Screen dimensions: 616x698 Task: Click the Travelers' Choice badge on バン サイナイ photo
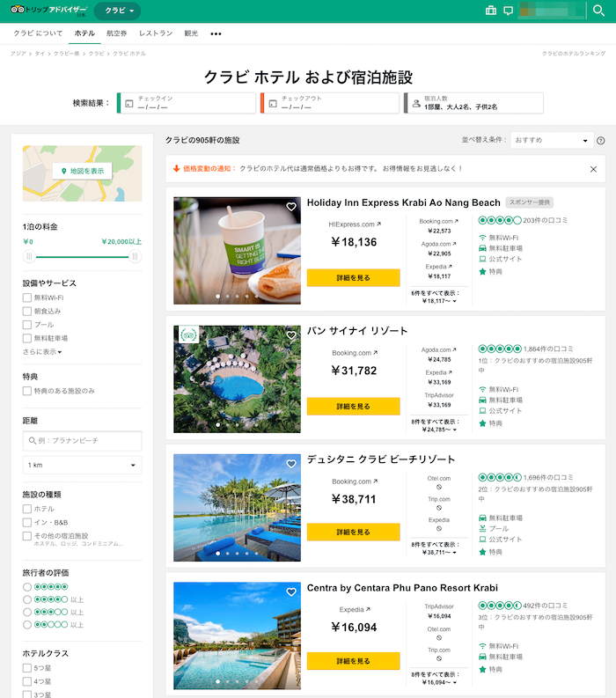(188, 334)
